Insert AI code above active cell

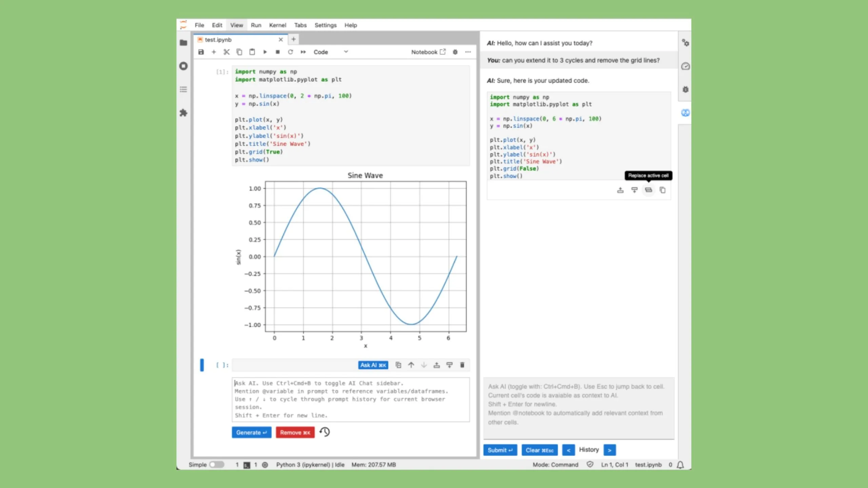620,190
